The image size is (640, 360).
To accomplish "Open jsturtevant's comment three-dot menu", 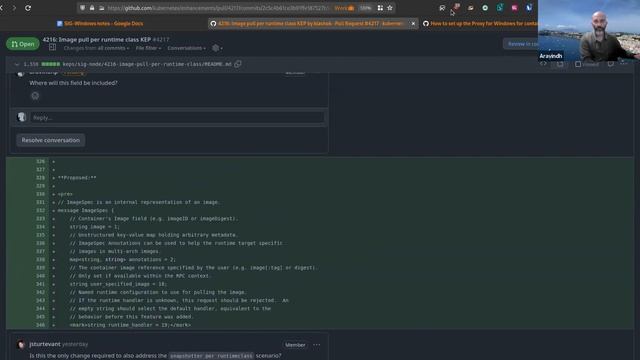I will click(x=317, y=345).
